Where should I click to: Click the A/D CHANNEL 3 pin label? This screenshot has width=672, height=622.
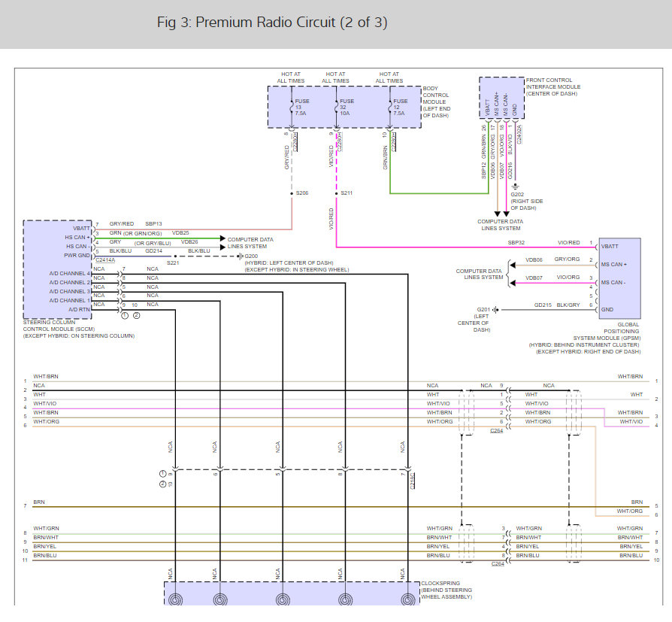pyautogui.click(x=69, y=291)
